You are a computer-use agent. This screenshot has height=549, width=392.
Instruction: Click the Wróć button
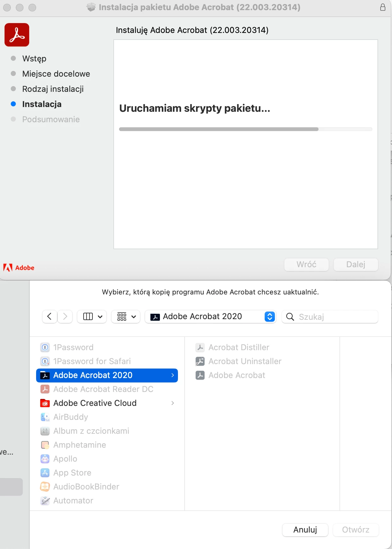(x=307, y=264)
